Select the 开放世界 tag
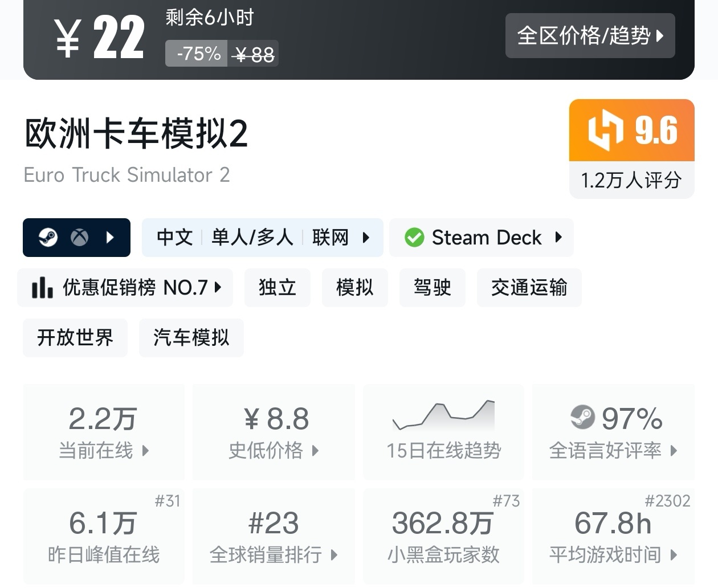Viewport: 718px width, 588px height. tap(75, 338)
